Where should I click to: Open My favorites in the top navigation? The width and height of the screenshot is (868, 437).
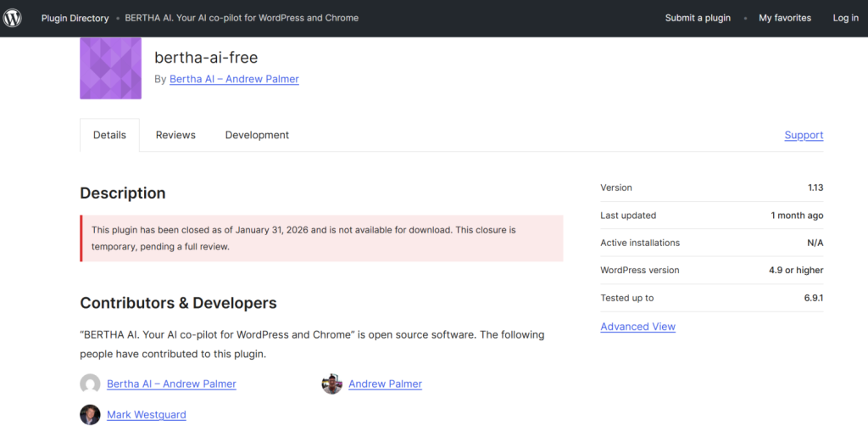pos(784,18)
